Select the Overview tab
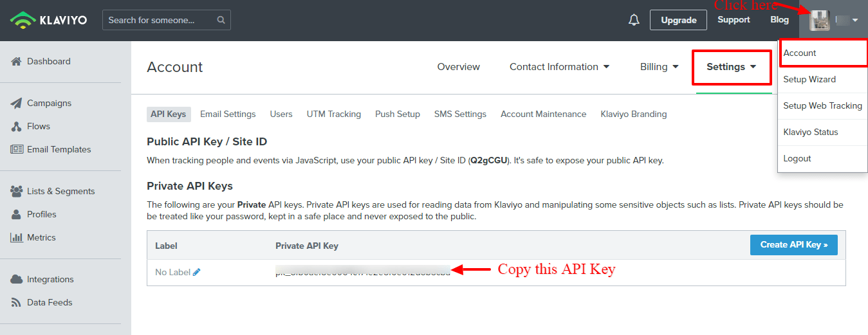This screenshot has height=335, width=868. point(459,67)
